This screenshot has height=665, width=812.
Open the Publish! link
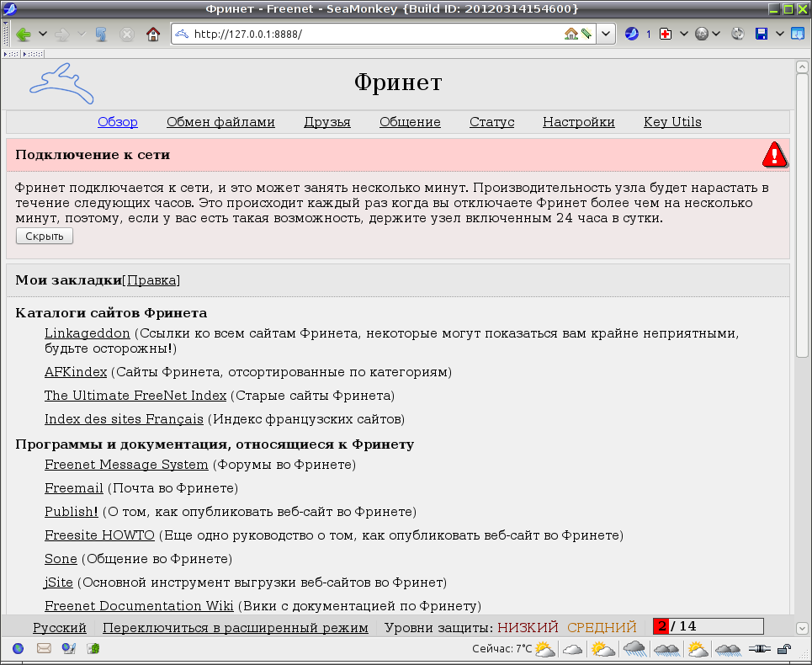pyautogui.click(x=72, y=512)
